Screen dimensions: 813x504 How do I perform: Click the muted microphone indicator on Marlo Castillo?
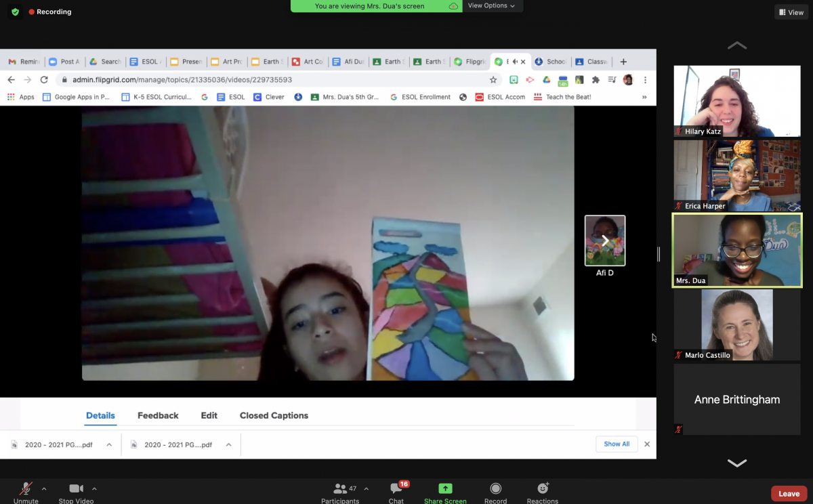tap(678, 354)
